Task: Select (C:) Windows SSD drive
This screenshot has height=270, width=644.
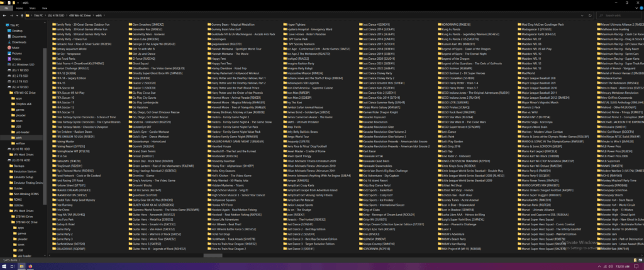Action: 19,65
